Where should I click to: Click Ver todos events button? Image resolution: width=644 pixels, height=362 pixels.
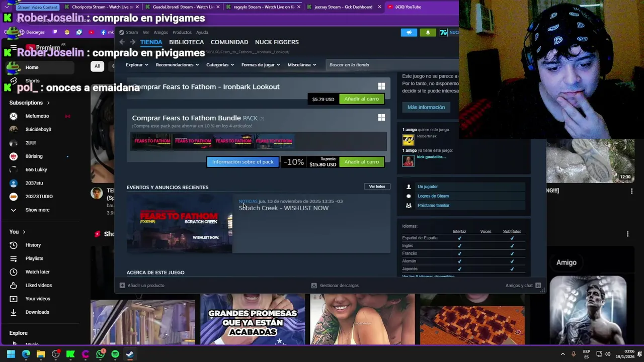pos(377,187)
